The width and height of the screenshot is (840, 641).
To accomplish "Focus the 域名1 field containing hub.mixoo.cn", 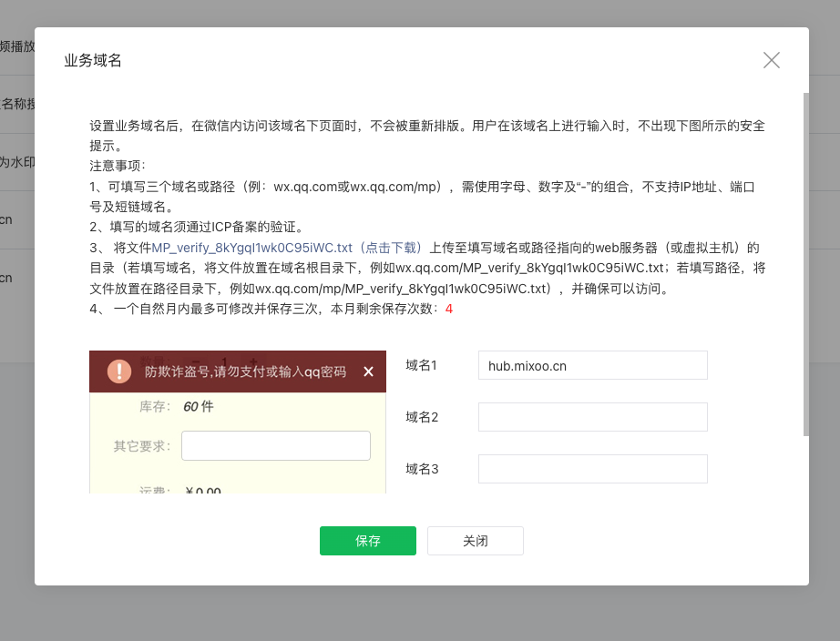I will 592,365.
